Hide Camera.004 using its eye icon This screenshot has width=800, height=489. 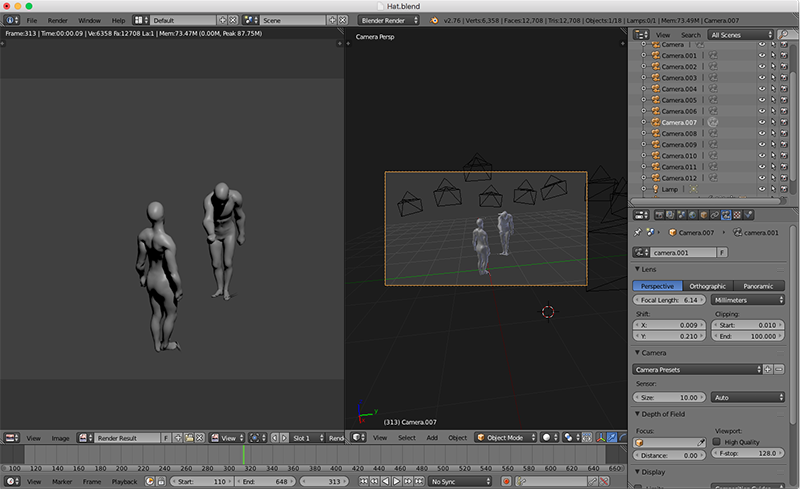tap(762, 89)
